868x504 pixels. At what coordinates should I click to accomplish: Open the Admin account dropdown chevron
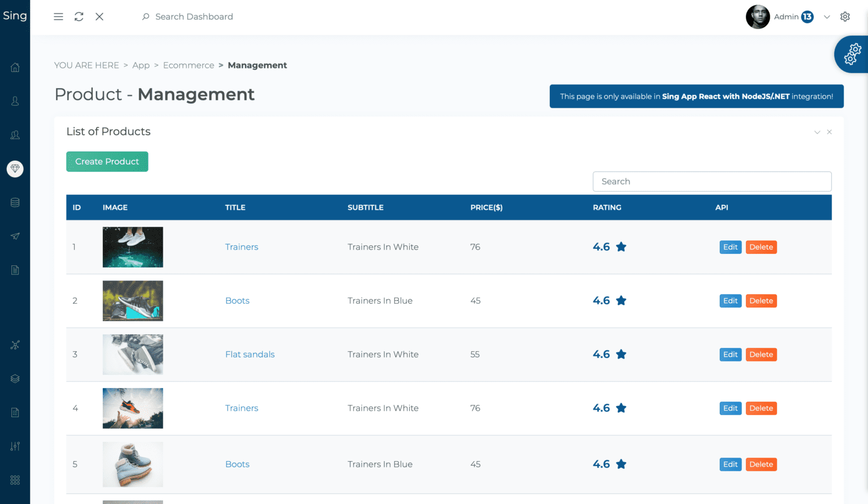(x=827, y=17)
